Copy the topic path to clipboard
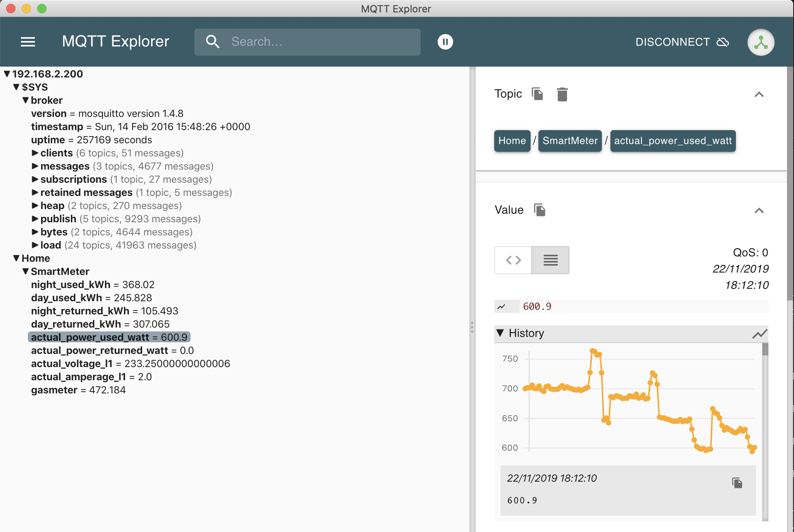794x532 pixels. click(x=538, y=94)
